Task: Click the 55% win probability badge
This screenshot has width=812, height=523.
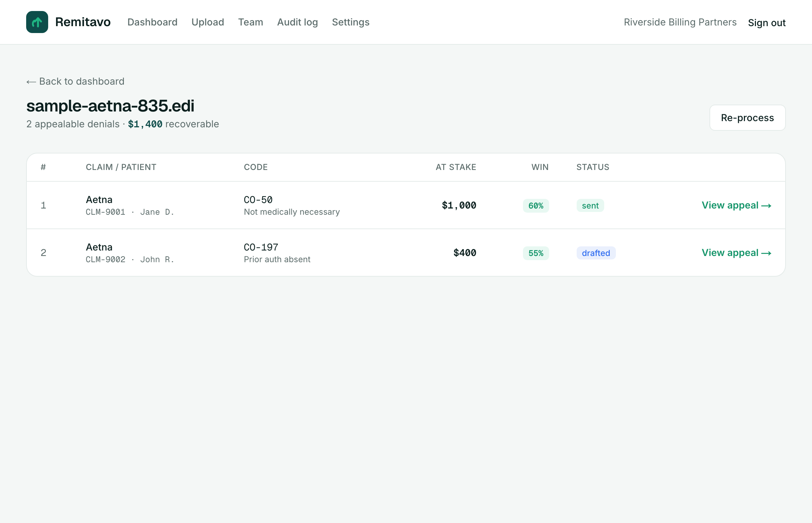Action: [536, 253]
